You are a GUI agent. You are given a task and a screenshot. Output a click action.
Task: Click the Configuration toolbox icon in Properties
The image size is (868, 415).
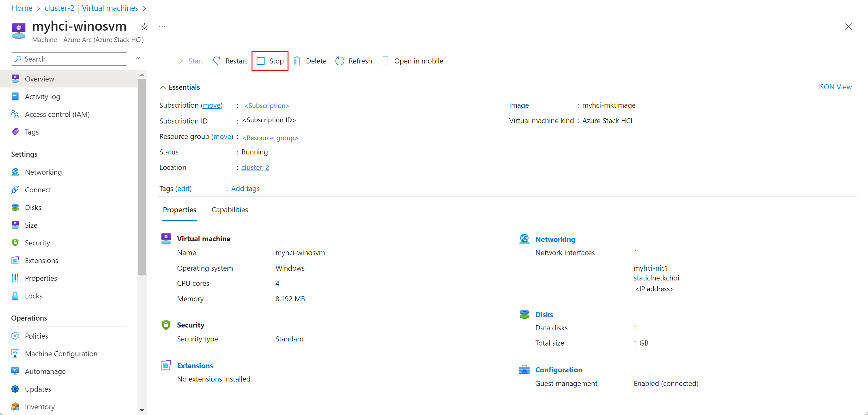(x=524, y=370)
